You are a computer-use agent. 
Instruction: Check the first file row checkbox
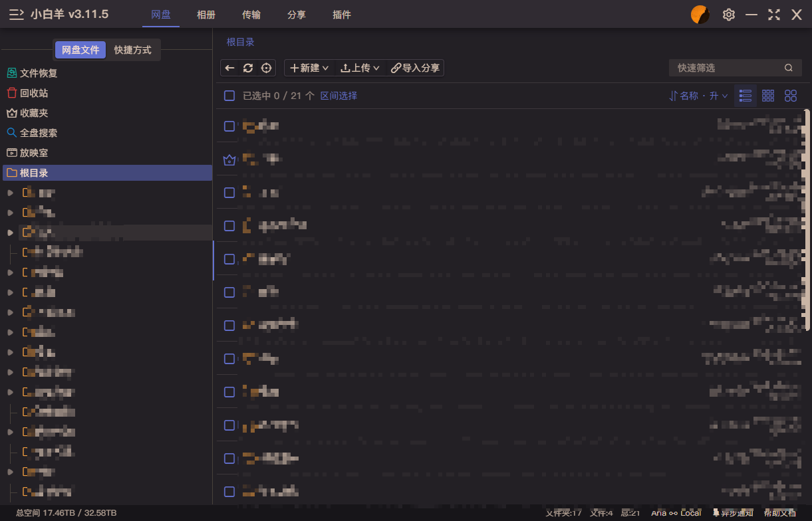pyautogui.click(x=229, y=126)
